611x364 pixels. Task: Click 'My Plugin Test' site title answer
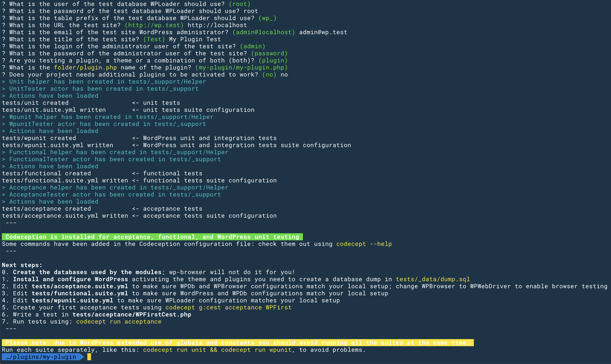pos(195,39)
